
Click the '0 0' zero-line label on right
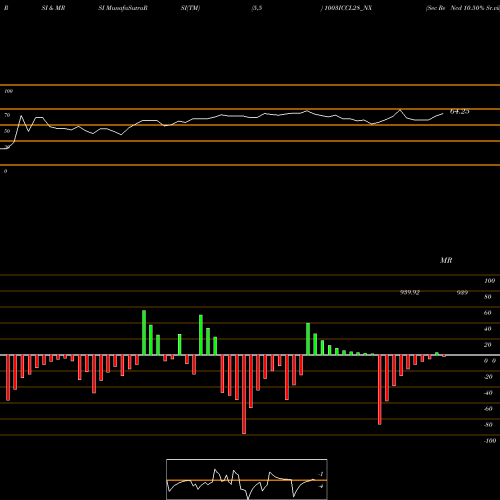pyautogui.click(x=490, y=361)
